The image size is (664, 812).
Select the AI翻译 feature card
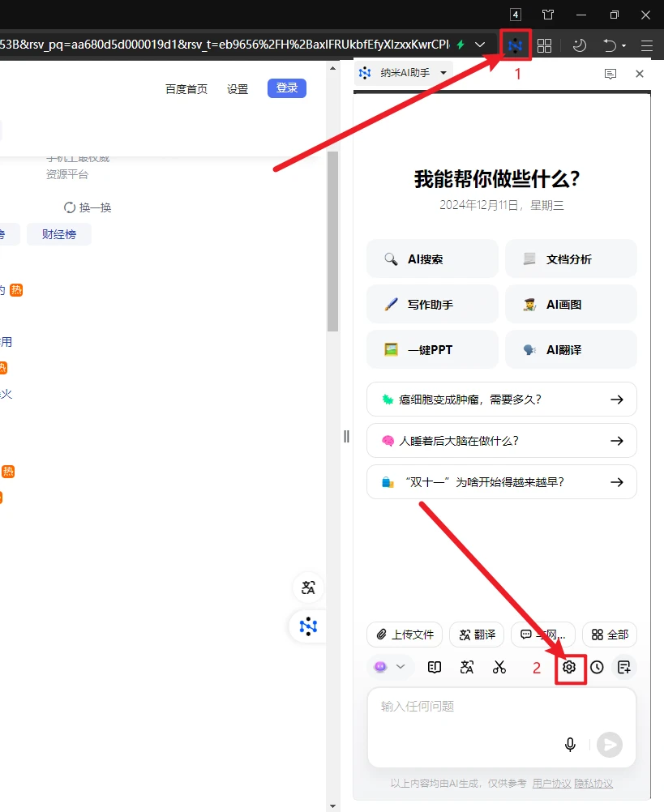click(x=571, y=349)
